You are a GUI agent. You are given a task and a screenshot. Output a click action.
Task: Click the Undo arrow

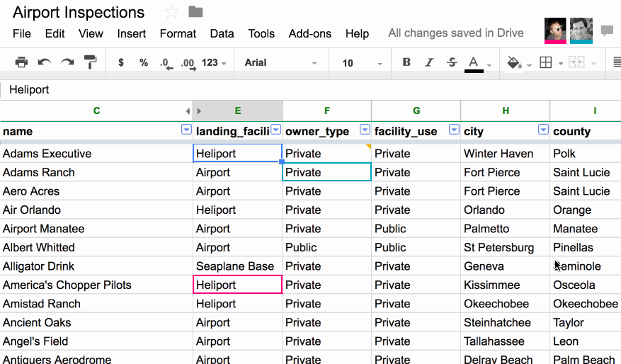tap(45, 62)
